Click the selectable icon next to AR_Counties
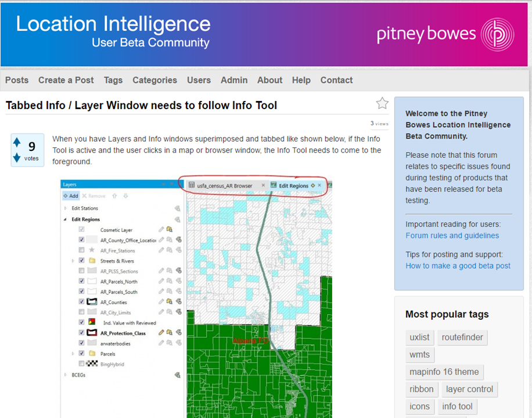 [x=169, y=302]
